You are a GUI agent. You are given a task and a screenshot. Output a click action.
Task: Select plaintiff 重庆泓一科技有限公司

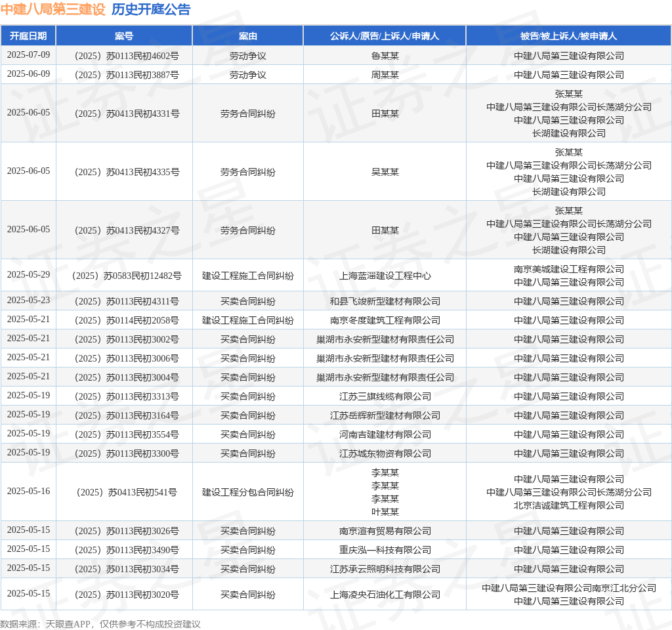coord(385,550)
